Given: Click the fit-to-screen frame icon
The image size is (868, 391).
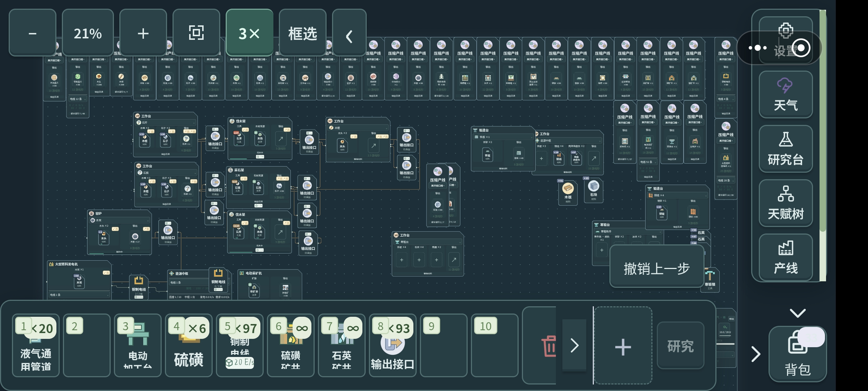Looking at the screenshot, I should [x=196, y=33].
